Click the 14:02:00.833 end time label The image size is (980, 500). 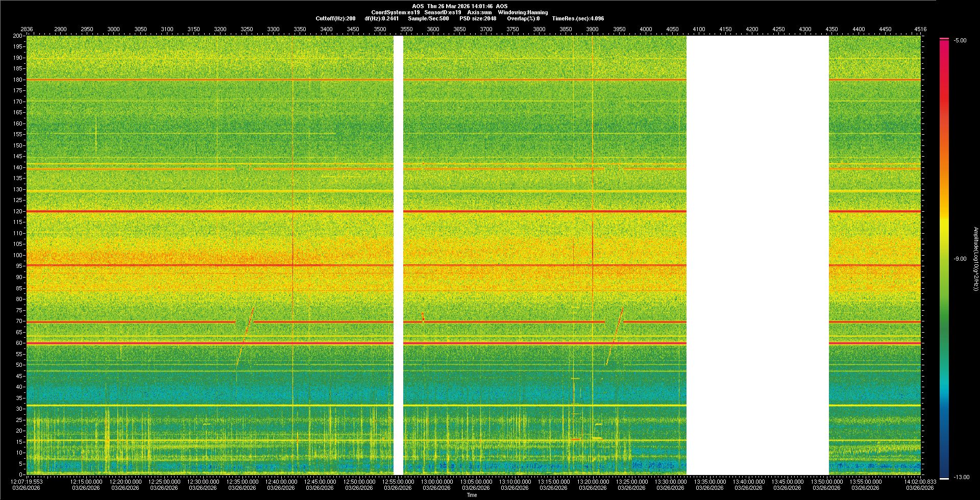point(920,482)
